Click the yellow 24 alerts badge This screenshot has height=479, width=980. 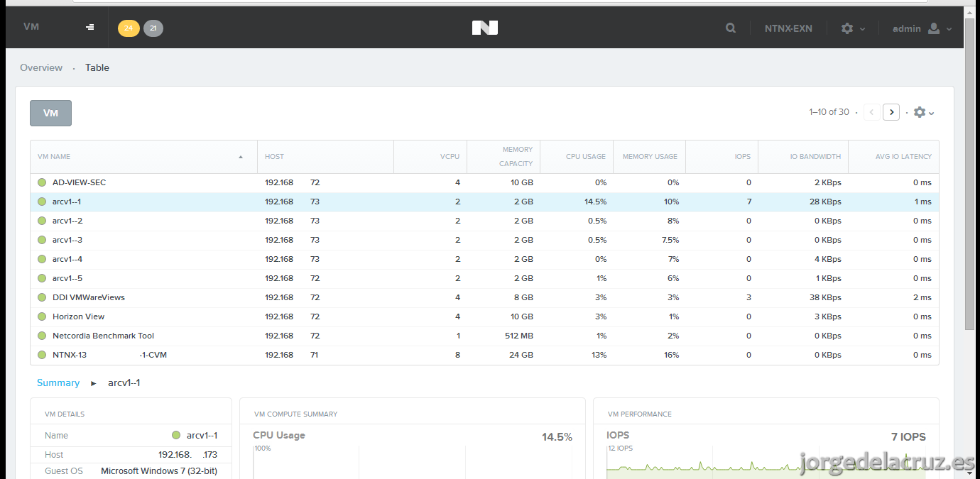pyautogui.click(x=129, y=28)
